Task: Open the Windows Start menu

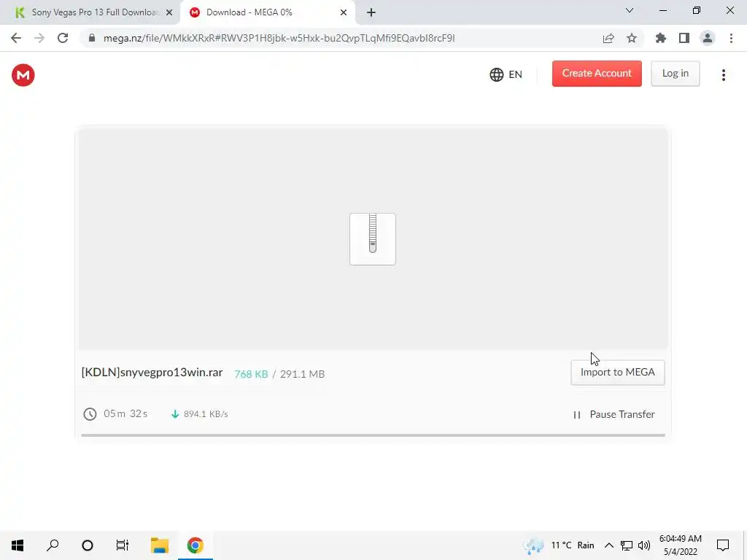Action: (18, 545)
